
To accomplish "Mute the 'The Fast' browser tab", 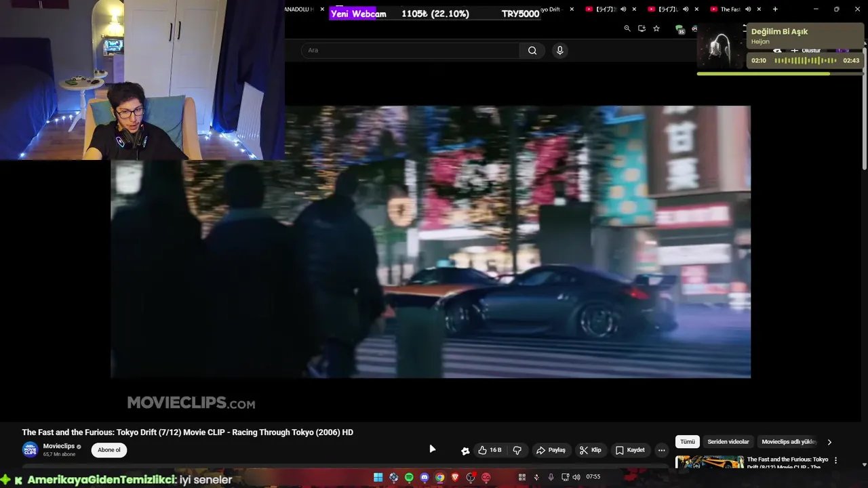I will pyautogui.click(x=748, y=9).
